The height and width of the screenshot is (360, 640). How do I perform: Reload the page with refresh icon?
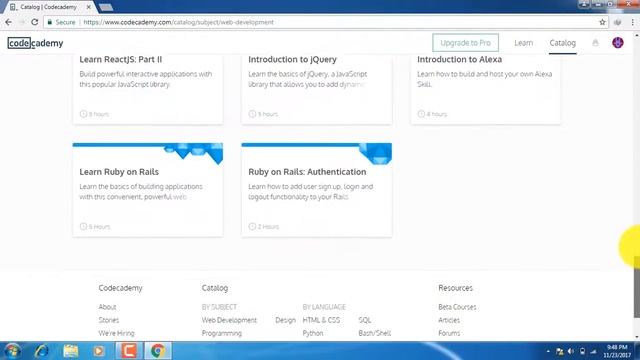[x=35, y=22]
